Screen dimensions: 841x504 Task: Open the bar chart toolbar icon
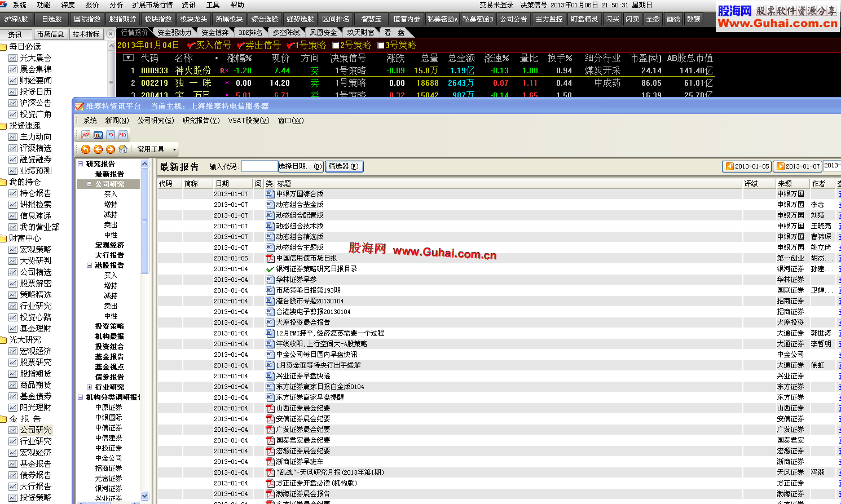[x=98, y=135]
